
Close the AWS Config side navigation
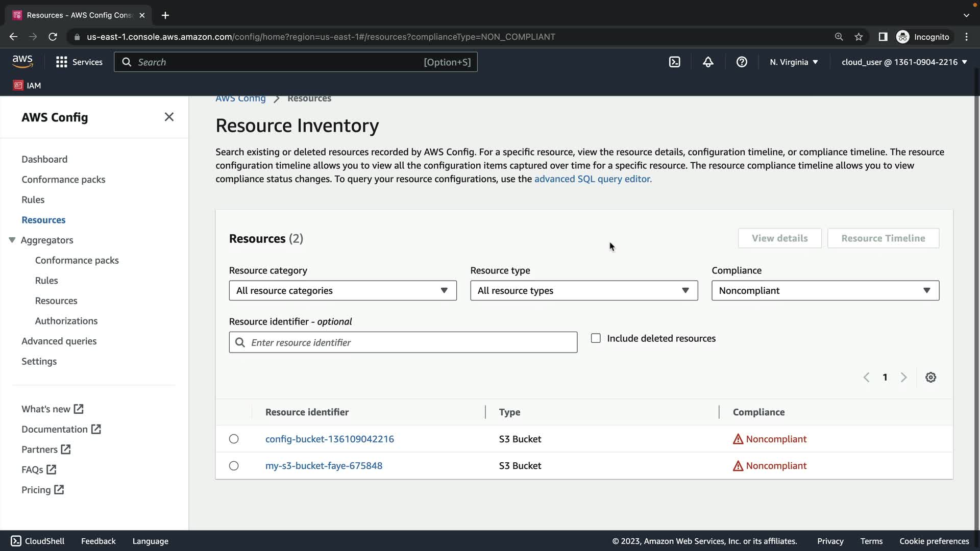pos(169,117)
